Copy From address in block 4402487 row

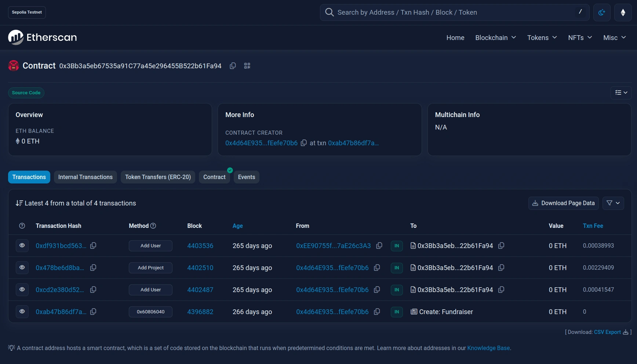[x=377, y=290]
